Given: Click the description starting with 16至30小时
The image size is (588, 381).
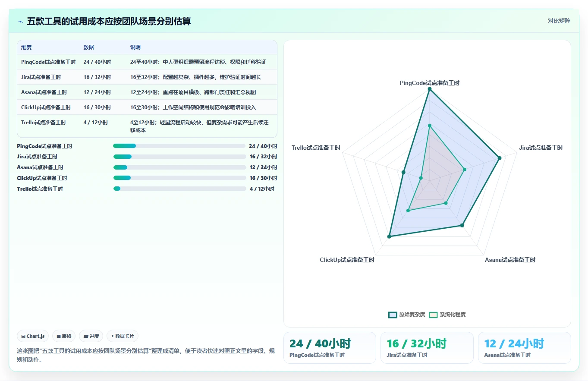Looking at the screenshot, I should [x=193, y=107].
